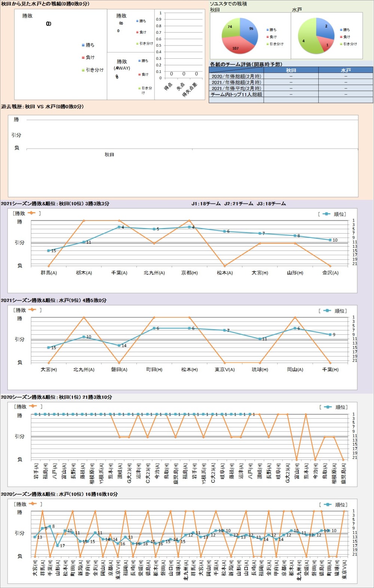This screenshot has height=588, width=374.
Task: Click the teal 順位 legend marker in Mito 2020 chart
Action: tap(328, 505)
